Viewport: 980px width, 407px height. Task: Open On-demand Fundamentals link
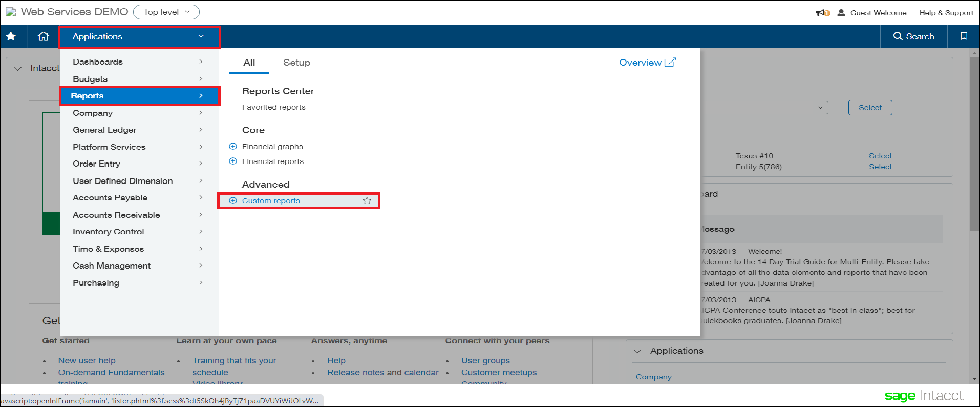112,373
